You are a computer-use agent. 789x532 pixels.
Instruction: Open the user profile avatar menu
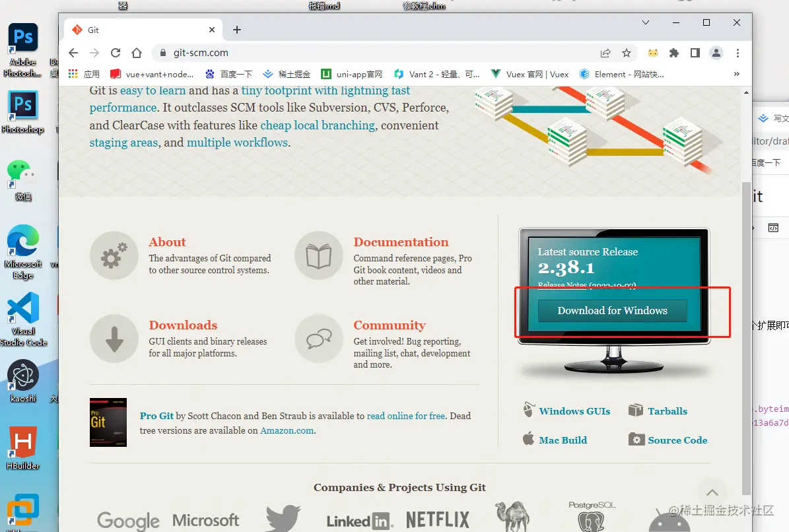click(x=716, y=53)
